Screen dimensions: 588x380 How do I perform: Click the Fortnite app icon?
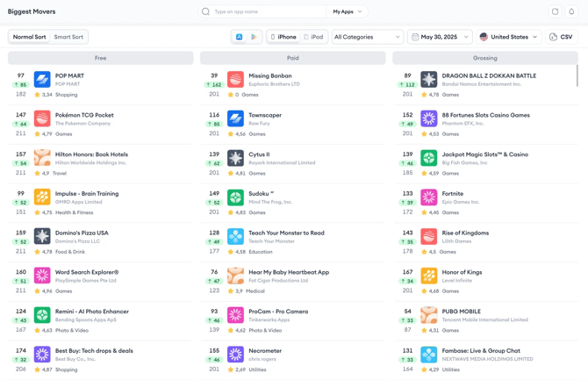click(428, 197)
